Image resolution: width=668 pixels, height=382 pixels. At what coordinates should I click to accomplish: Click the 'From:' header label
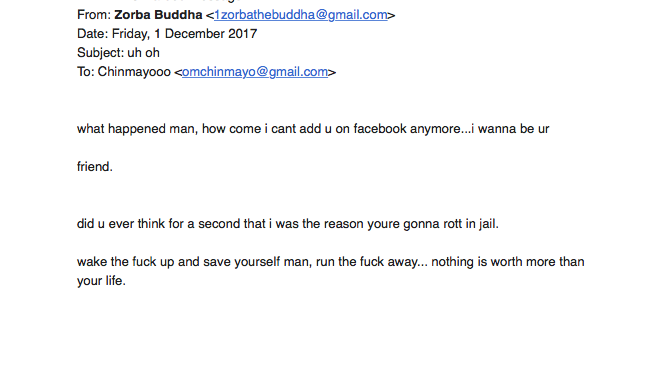[94, 15]
